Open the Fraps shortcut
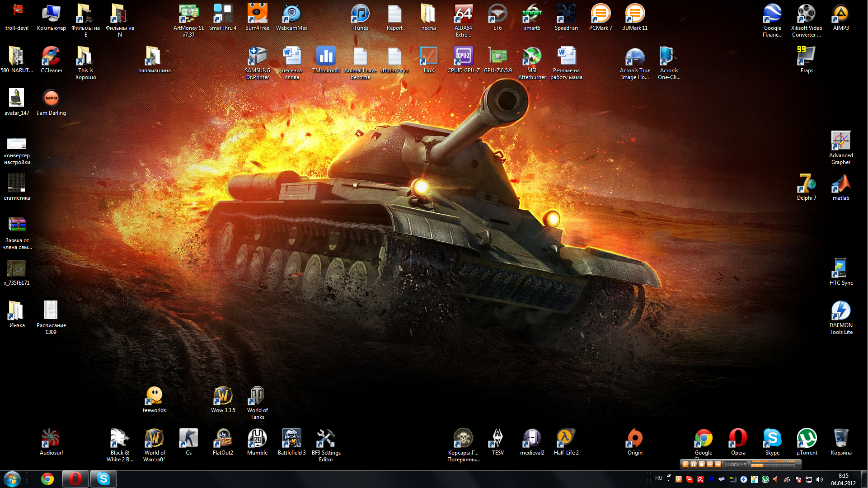868x488 pixels. (807, 60)
